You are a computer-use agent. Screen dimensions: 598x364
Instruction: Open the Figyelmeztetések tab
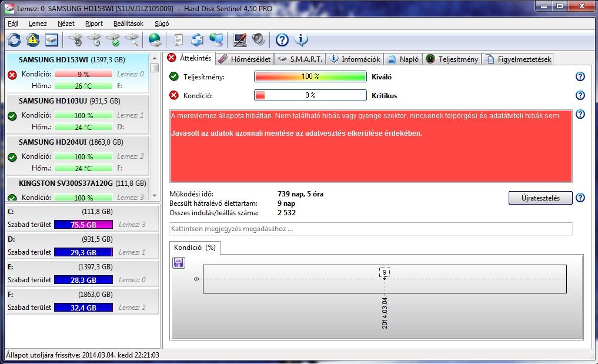point(518,59)
